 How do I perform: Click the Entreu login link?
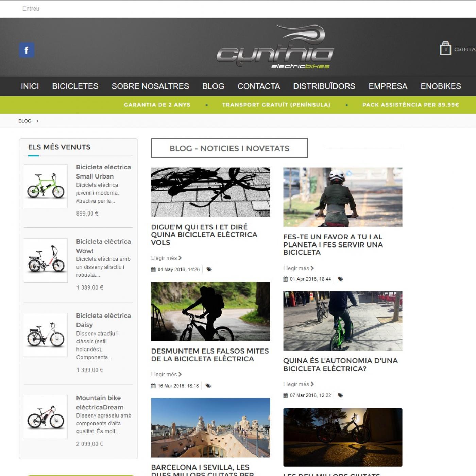31,8
